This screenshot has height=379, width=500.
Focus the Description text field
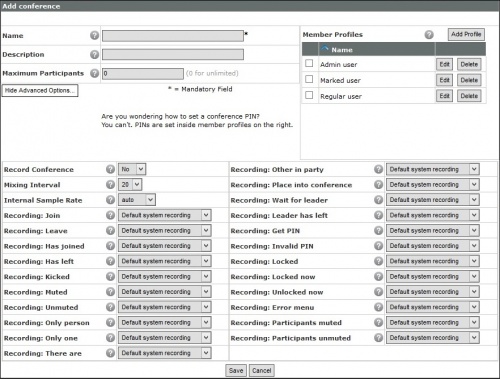coord(173,55)
